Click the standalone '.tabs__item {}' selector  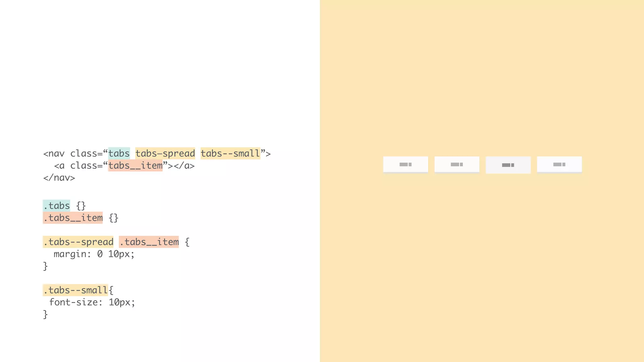point(73,218)
